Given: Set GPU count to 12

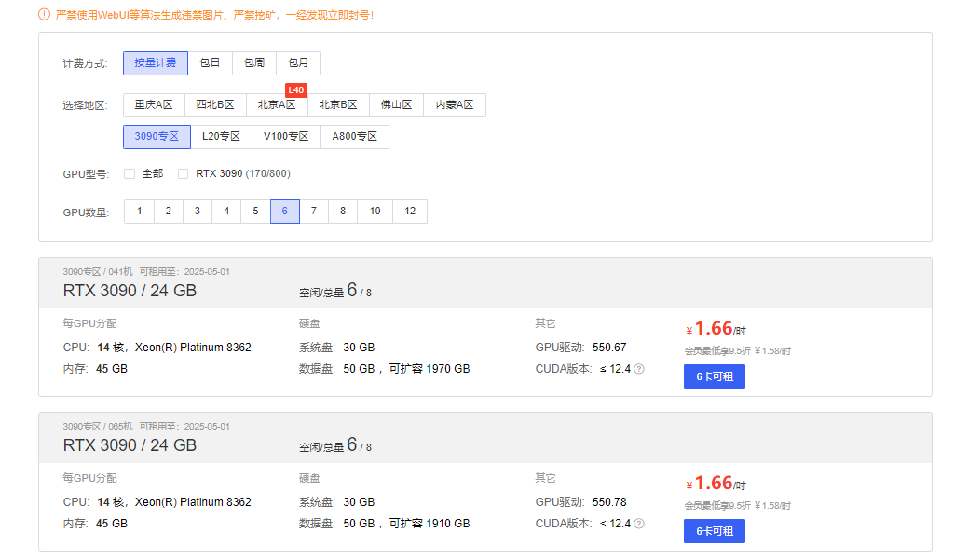Looking at the screenshot, I should click(x=410, y=212).
